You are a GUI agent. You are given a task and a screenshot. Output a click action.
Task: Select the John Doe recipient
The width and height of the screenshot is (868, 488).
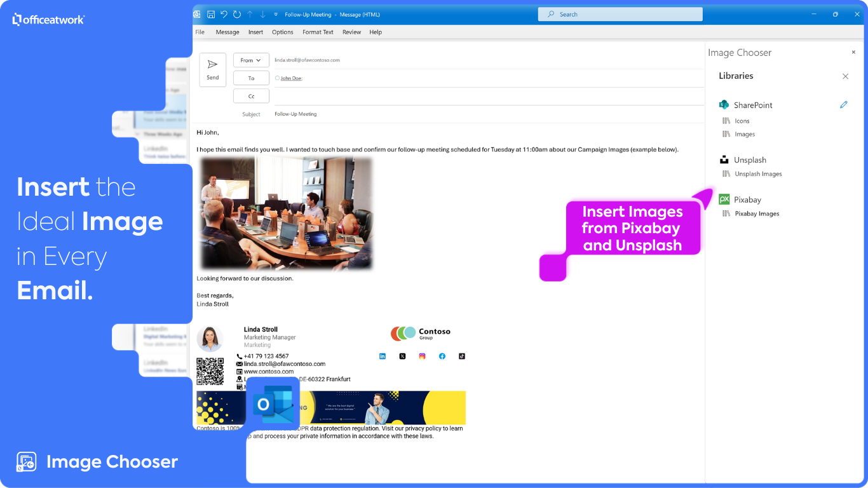tap(291, 78)
